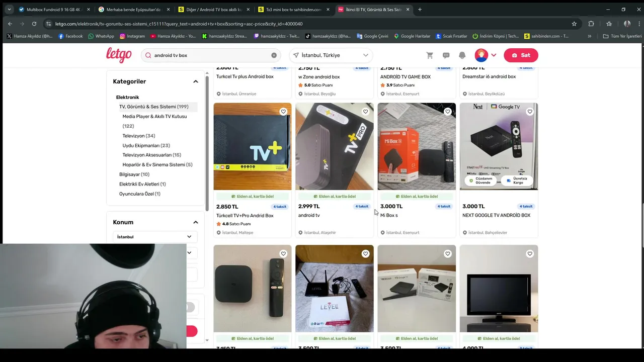Favorite the NEXT GOOGLE TV ANDROİD BOX listing

coord(530,112)
